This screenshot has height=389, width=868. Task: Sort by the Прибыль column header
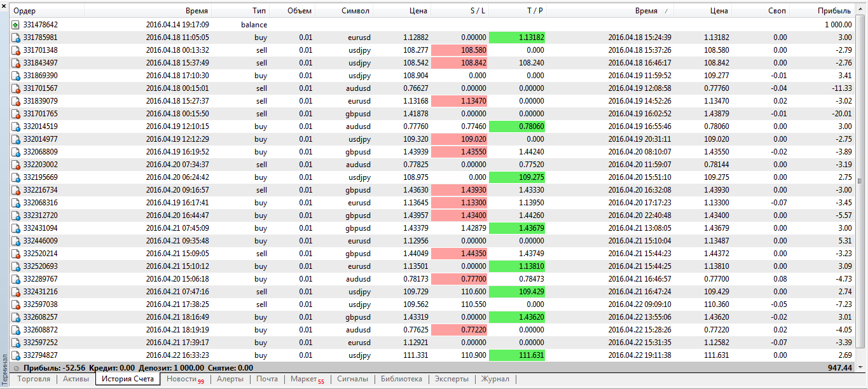point(822,11)
